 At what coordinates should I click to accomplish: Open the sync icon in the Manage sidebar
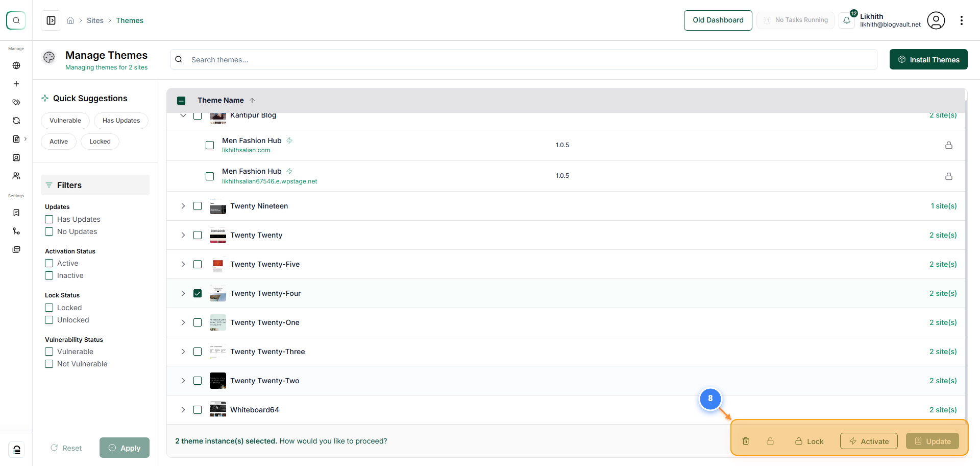pos(16,121)
